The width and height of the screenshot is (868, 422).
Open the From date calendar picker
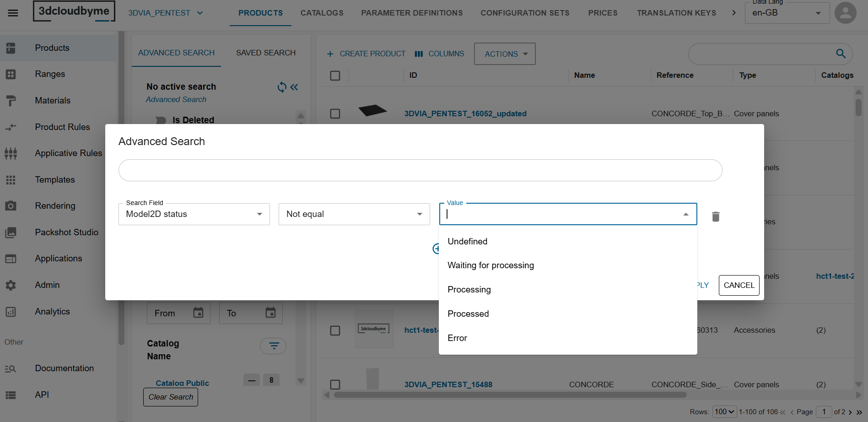(x=198, y=313)
